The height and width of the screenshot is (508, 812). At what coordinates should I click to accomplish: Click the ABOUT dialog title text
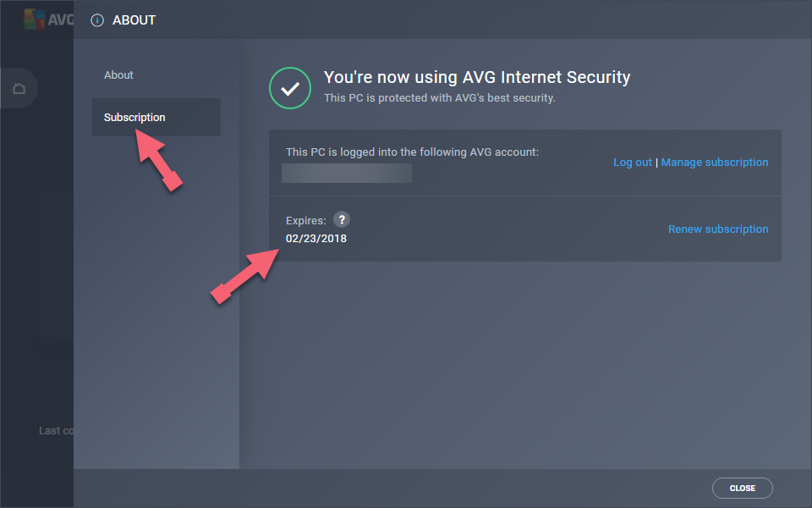(134, 20)
